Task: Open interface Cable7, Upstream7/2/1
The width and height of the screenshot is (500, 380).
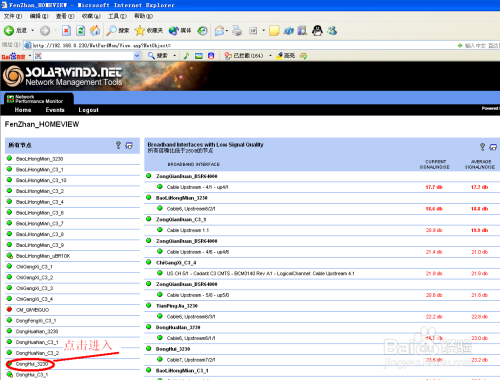Action: (x=191, y=360)
